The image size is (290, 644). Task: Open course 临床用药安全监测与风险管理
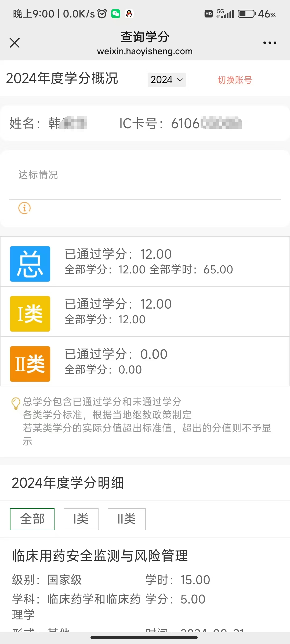(100, 555)
